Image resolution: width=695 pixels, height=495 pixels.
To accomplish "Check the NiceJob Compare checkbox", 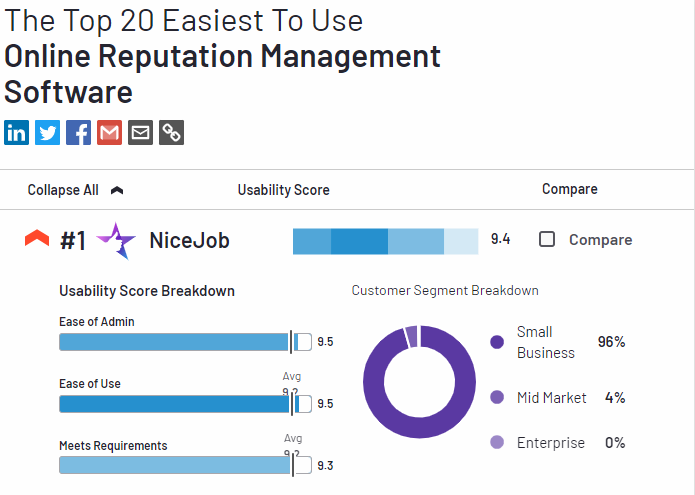I will (547, 239).
